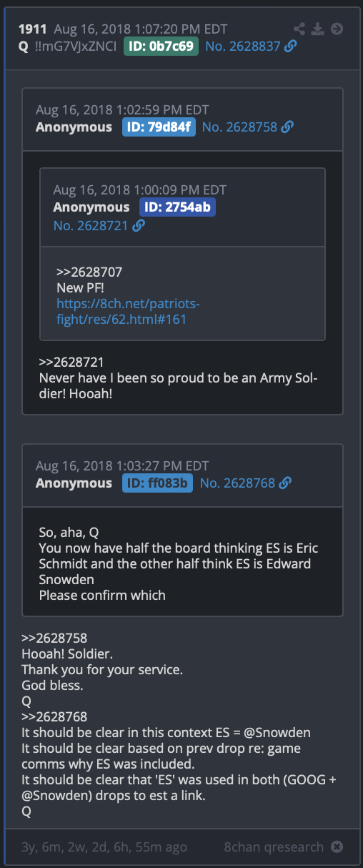The width and height of the screenshot is (363, 868).
Task: Click post number 1911 in header
Action: point(32,29)
